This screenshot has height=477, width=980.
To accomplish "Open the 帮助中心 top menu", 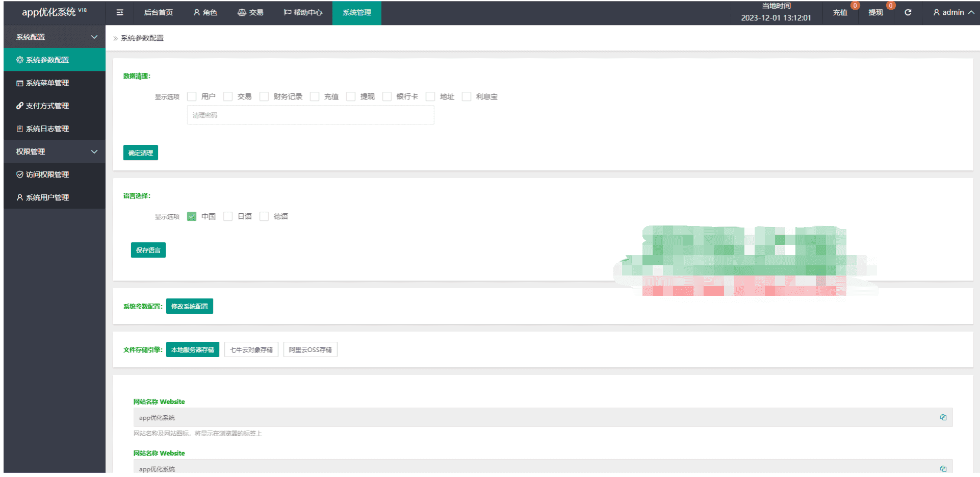I will pos(303,12).
